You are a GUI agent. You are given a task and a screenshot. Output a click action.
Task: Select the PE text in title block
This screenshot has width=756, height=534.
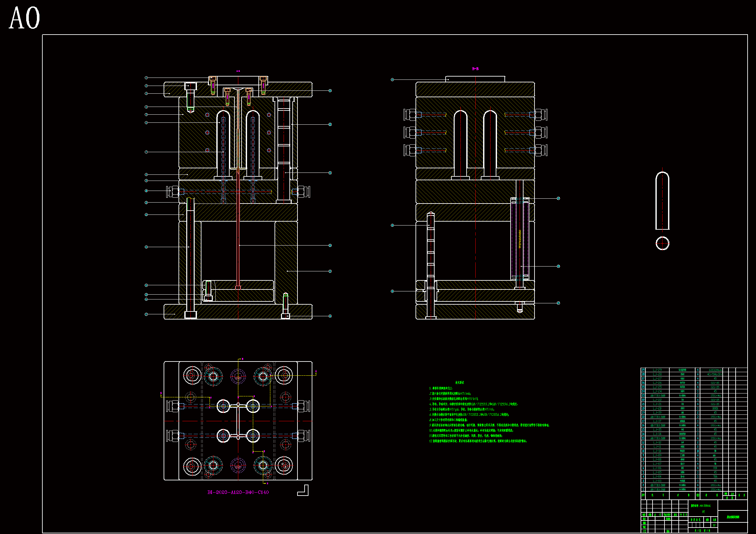[703, 512]
